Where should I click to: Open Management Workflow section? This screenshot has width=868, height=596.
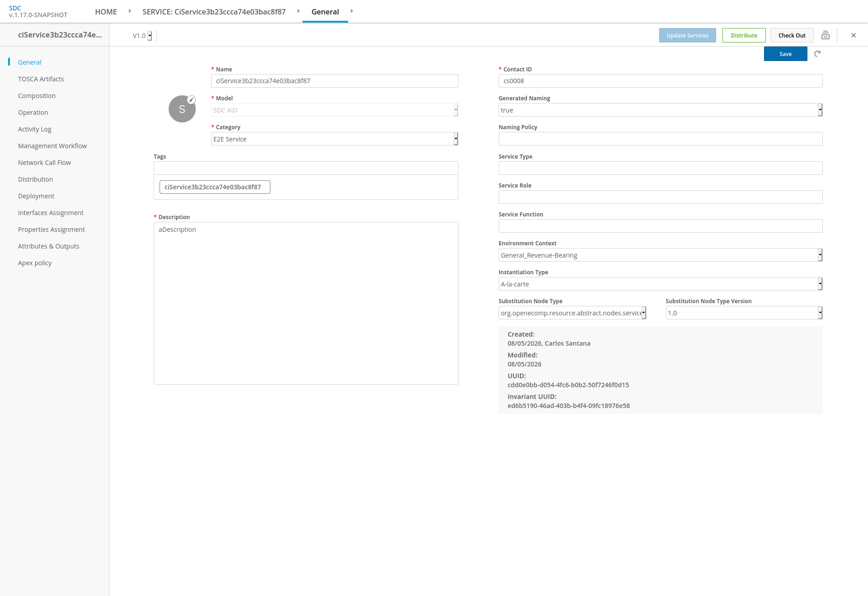click(52, 146)
